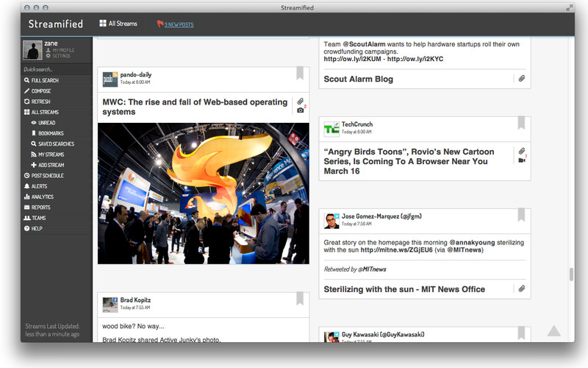Open Analytics in the sidebar

[39, 197]
